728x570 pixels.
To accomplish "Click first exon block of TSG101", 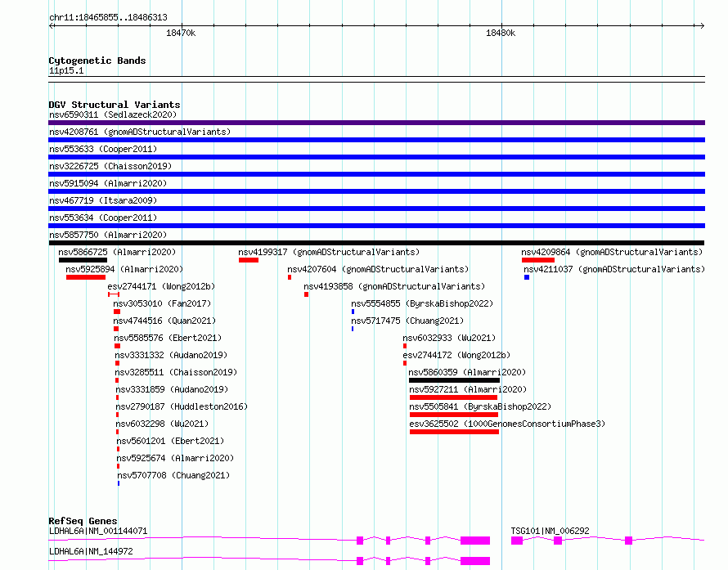I will coord(517,541).
